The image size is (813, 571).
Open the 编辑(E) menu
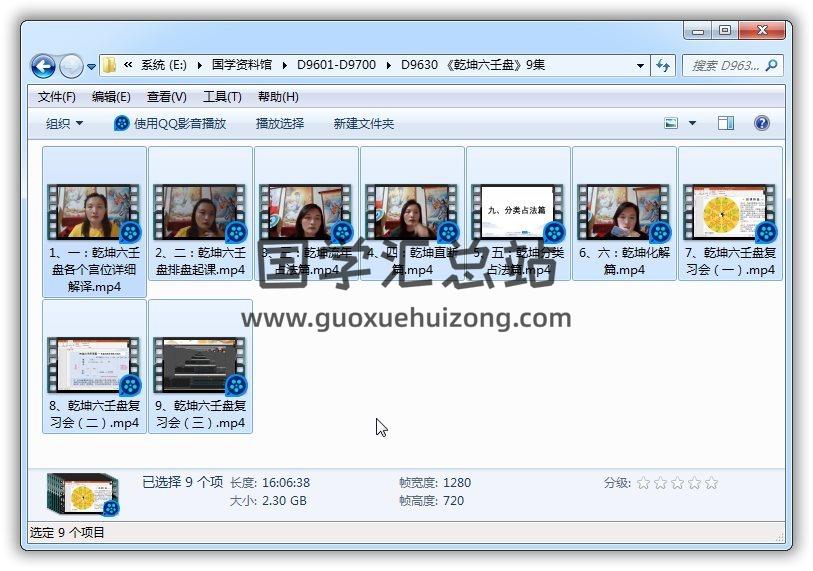[x=111, y=97]
